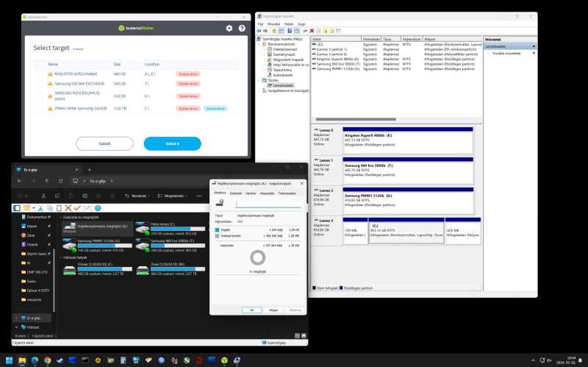Tick the PM9A1 NVMe Samsung 1024GB checkbox

[40, 108]
